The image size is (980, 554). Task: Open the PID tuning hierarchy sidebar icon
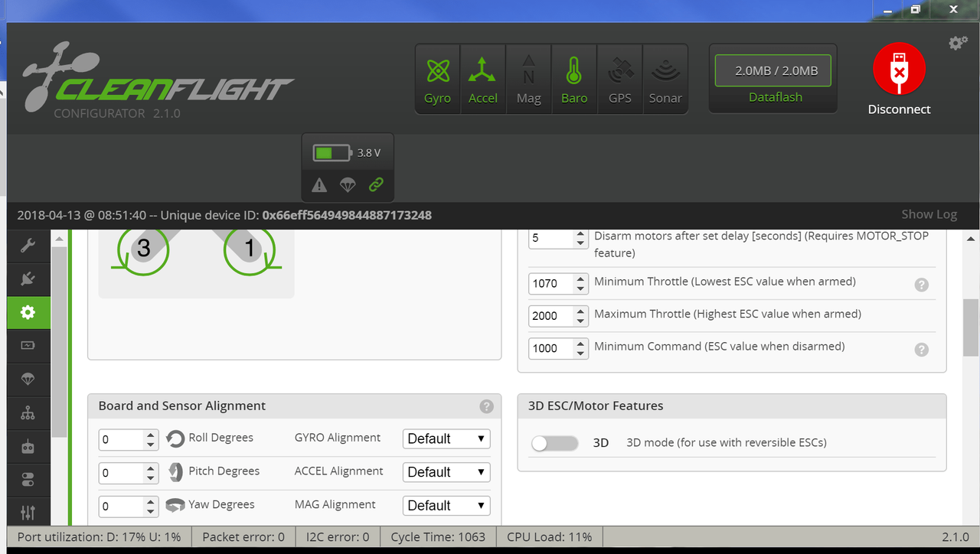[x=28, y=413]
